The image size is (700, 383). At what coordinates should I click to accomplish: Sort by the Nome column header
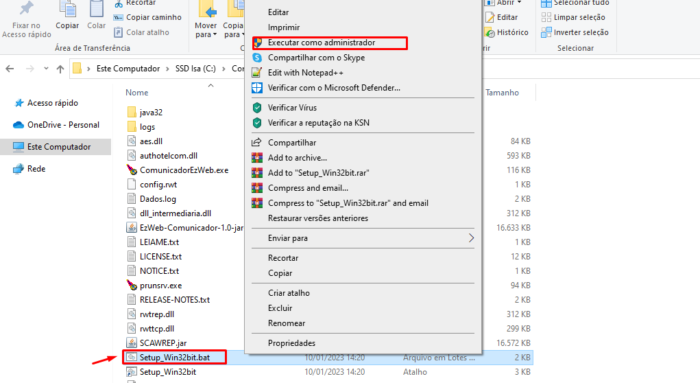point(137,92)
